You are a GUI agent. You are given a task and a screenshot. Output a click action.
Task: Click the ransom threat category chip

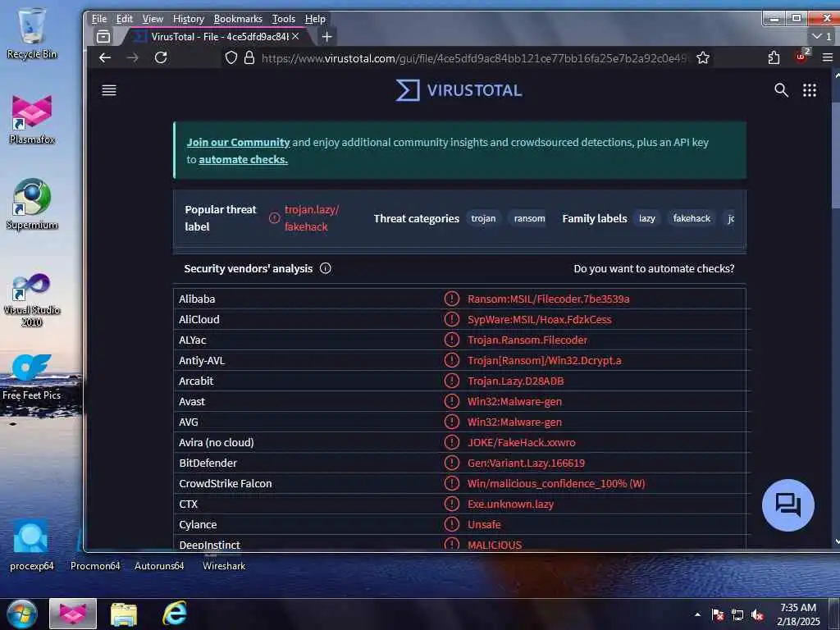[x=529, y=218]
